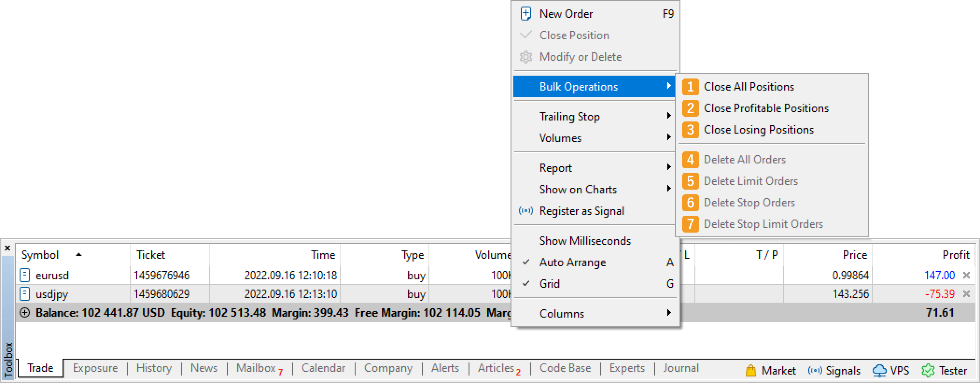The width and height of the screenshot is (980, 383).
Task: Open the Company tab
Action: [388, 368]
